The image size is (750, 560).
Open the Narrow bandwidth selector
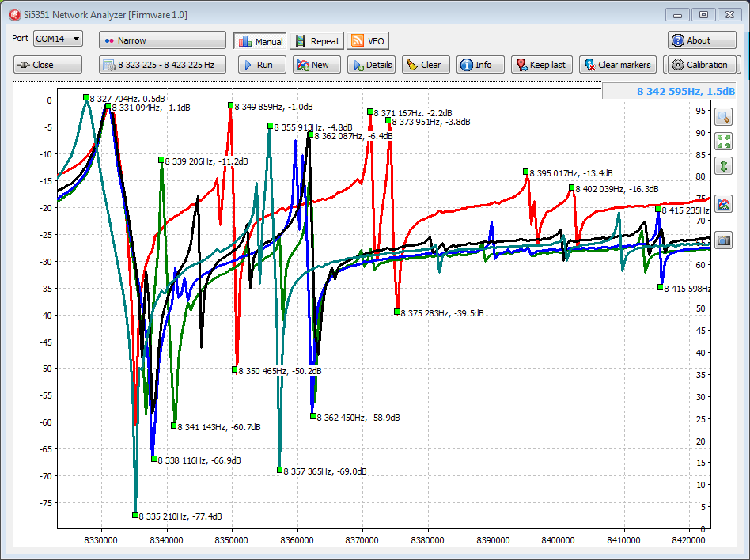(x=162, y=40)
